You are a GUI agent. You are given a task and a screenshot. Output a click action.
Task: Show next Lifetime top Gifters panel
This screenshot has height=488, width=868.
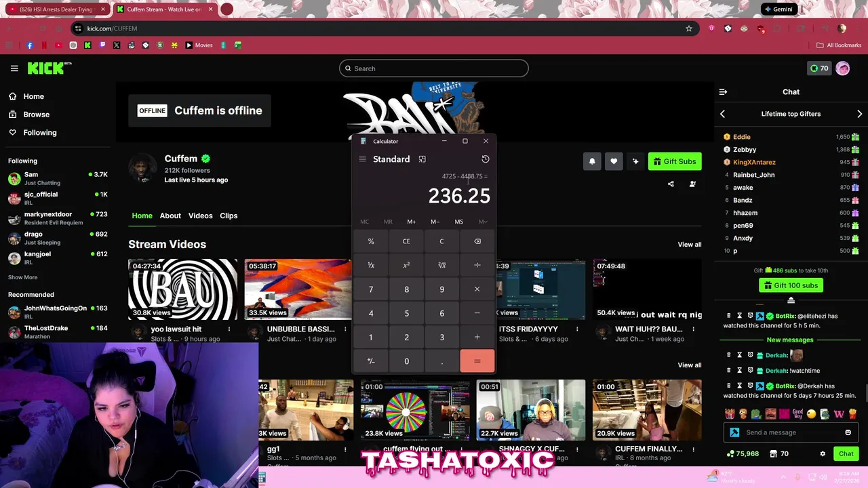pos(859,114)
